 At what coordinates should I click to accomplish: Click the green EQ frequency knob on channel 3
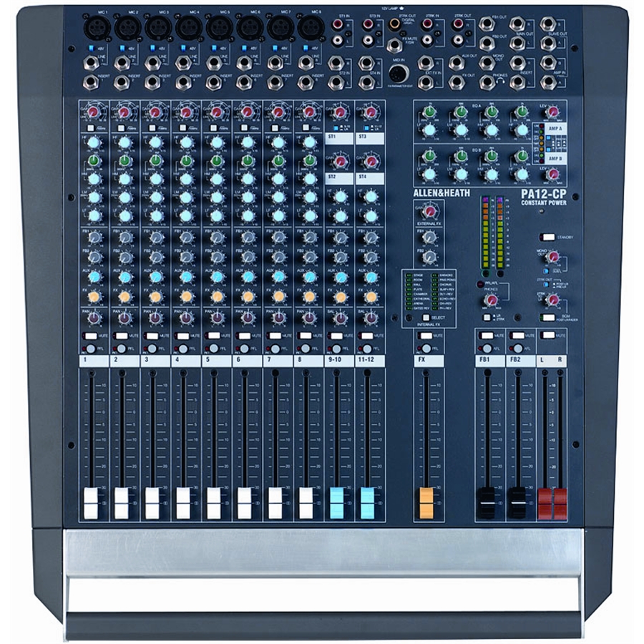(x=155, y=160)
